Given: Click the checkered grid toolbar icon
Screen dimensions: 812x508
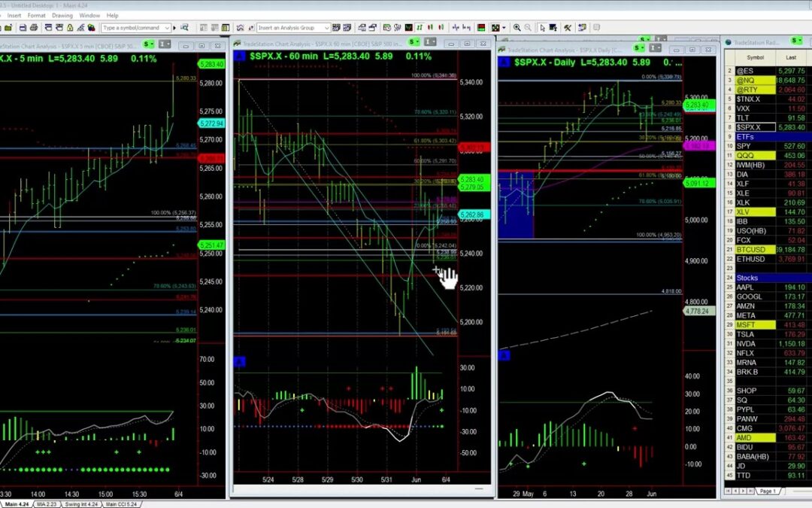Looking at the screenshot, I should (x=495, y=28).
